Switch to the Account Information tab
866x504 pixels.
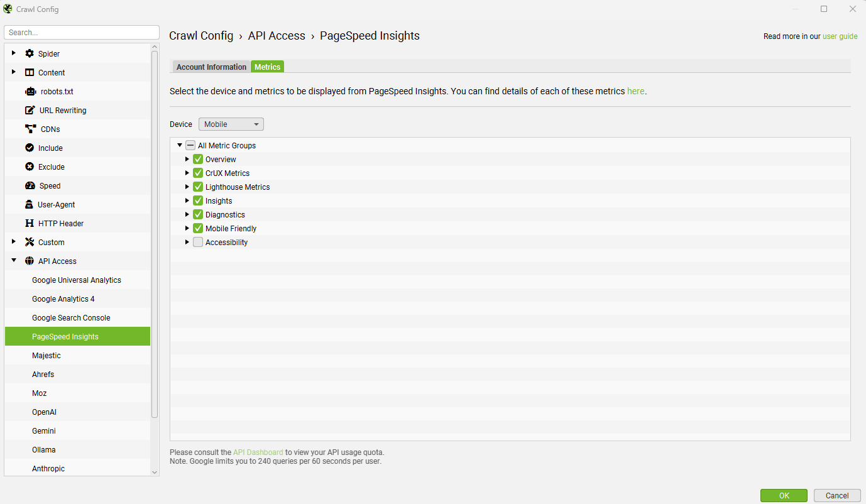point(211,67)
